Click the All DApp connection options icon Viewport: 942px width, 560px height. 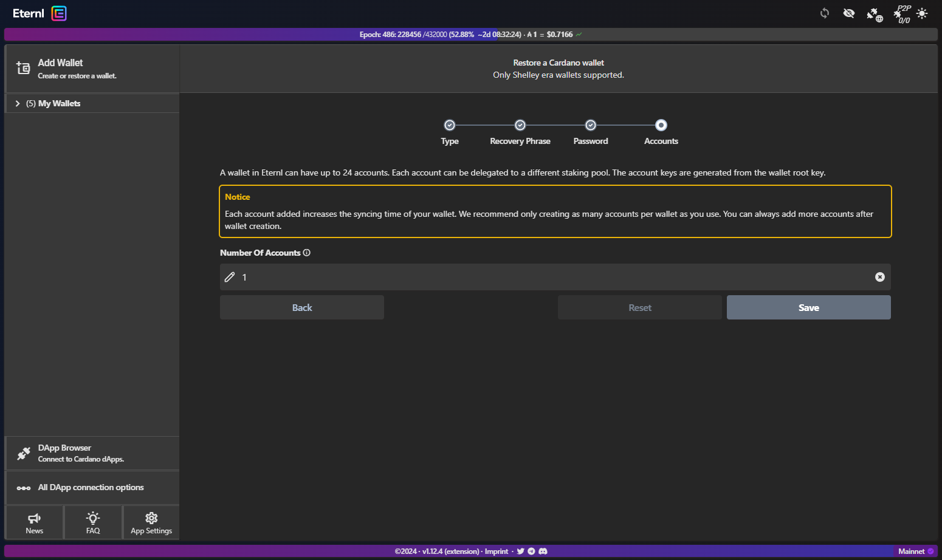point(24,488)
